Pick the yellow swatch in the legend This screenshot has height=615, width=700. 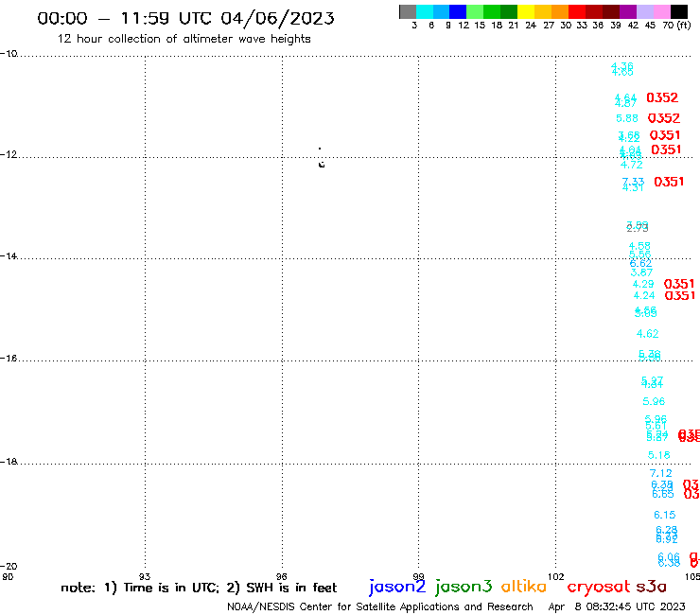pos(526,11)
